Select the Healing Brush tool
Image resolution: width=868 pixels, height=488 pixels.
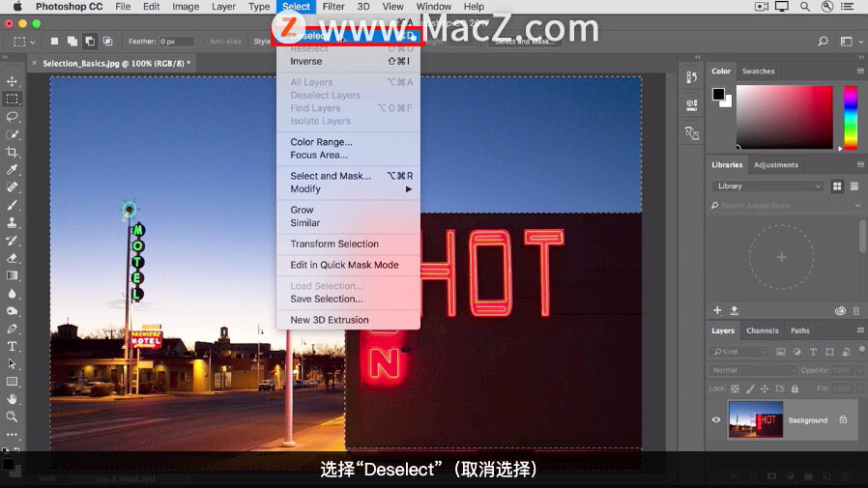click(x=12, y=187)
